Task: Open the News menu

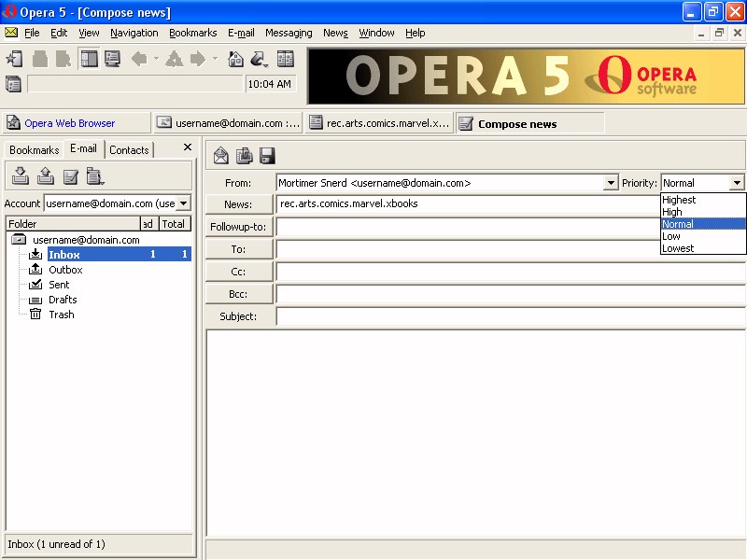Action: coord(335,33)
